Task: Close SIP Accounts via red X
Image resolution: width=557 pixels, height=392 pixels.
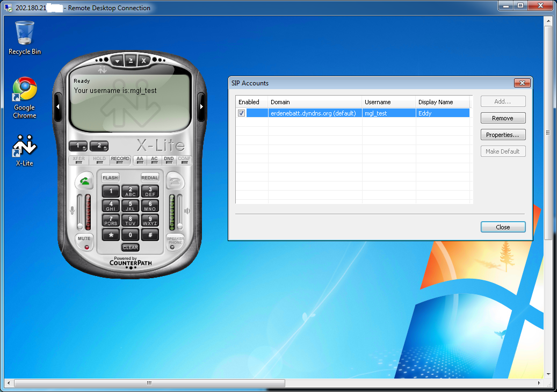Action: pos(522,83)
